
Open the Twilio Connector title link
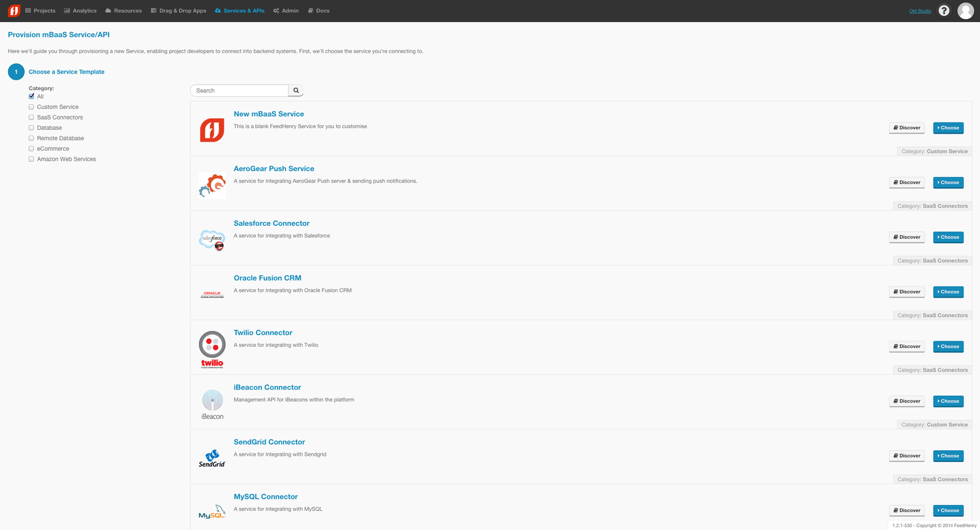[263, 333]
